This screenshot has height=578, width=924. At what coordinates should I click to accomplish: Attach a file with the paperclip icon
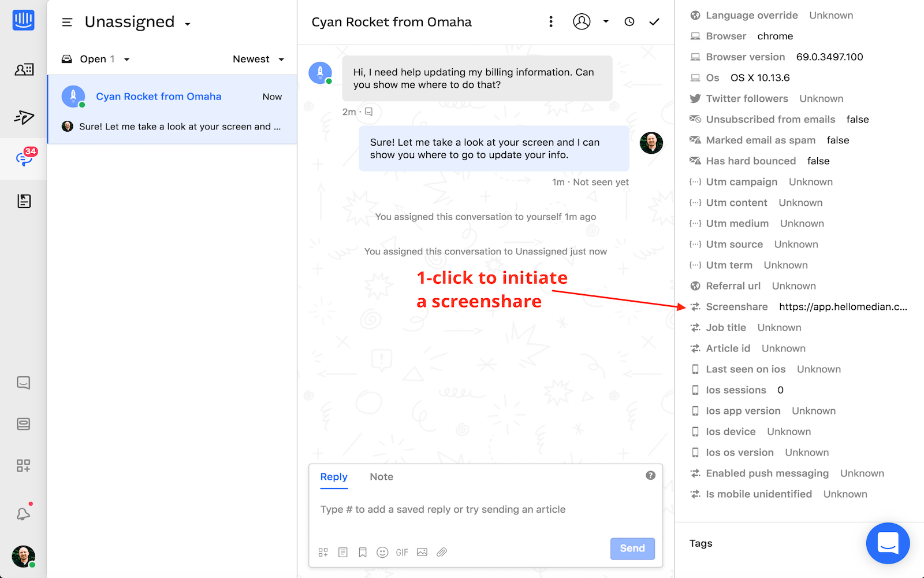(442, 552)
